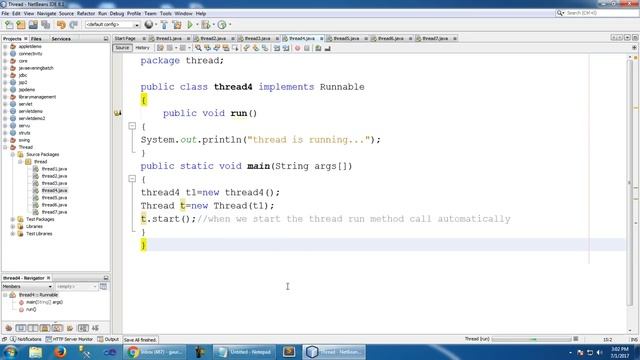Open the Refactor menu
The height and width of the screenshot is (360, 640).
pyautogui.click(x=86, y=13)
